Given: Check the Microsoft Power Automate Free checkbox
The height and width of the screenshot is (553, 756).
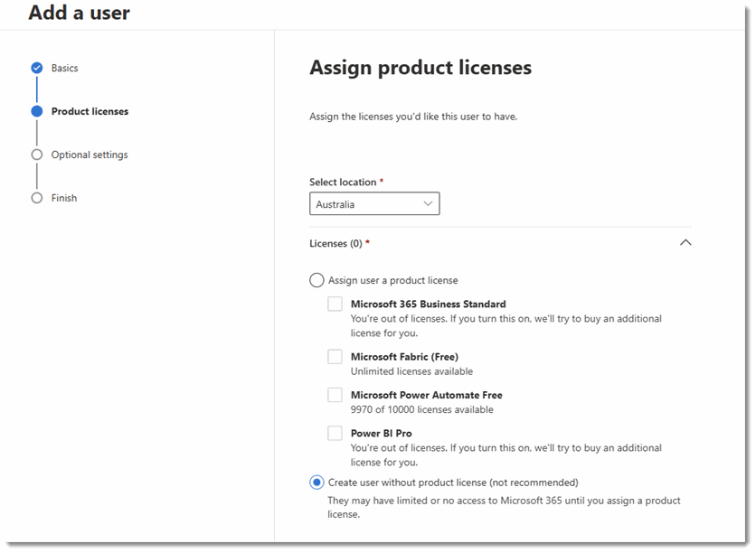Looking at the screenshot, I should (x=335, y=395).
